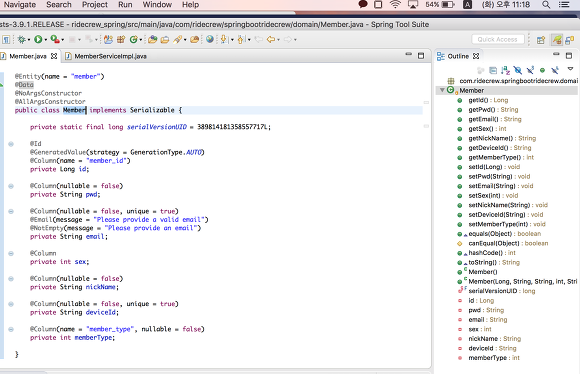Toggle show whitespace characters button
Viewport: 580px width, 374px height.
click(6, 39)
